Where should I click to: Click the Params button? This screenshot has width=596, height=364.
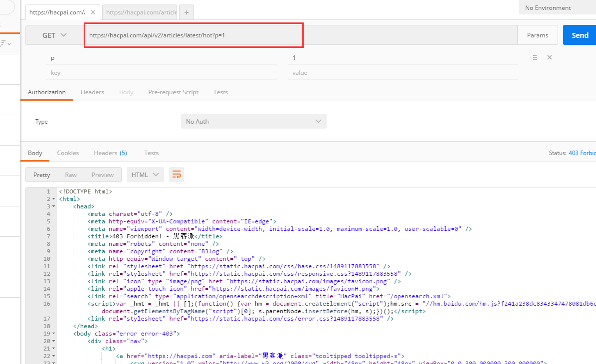point(537,35)
